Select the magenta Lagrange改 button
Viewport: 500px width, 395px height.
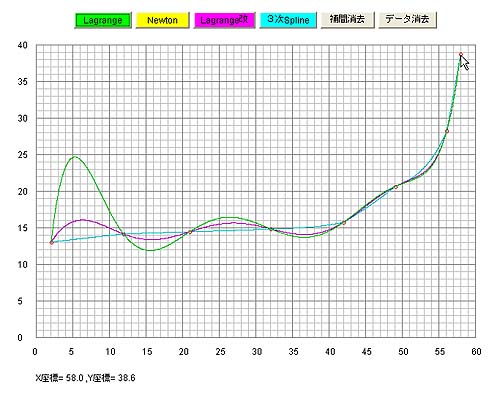point(224,20)
